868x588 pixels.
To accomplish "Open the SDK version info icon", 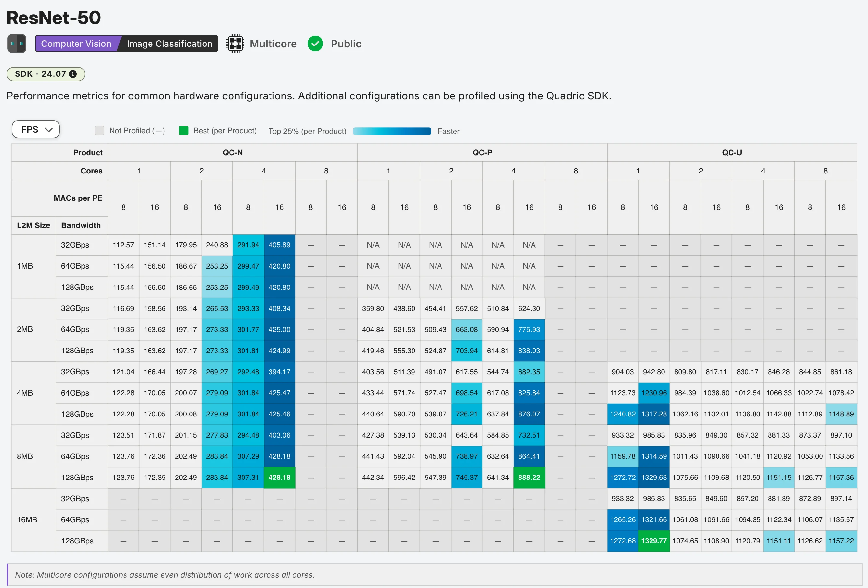I will coord(73,74).
